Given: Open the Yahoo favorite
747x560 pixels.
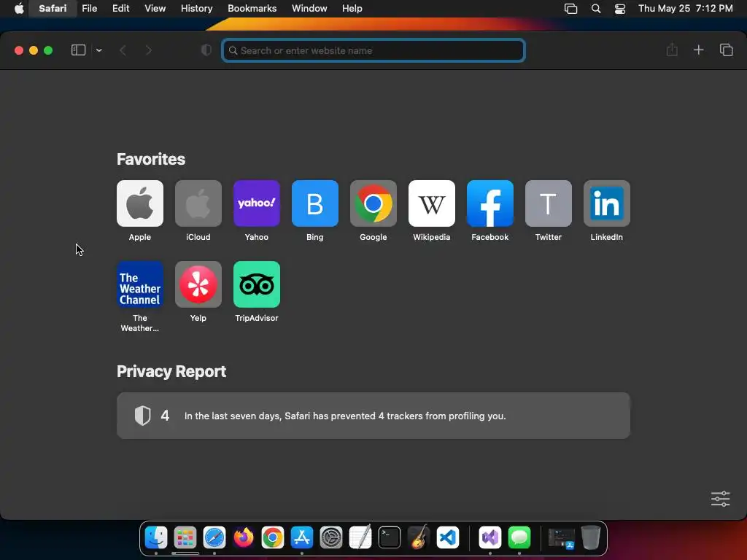Looking at the screenshot, I should pos(256,203).
